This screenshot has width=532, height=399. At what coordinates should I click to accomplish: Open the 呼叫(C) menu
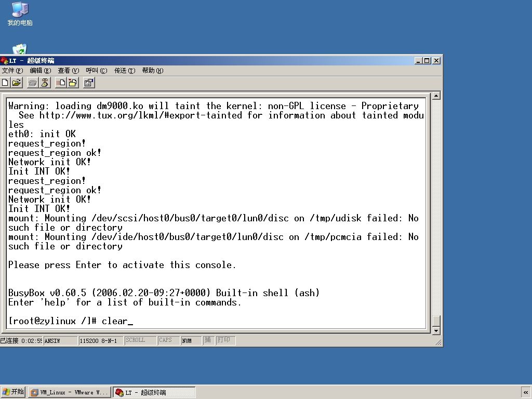pos(96,71)
